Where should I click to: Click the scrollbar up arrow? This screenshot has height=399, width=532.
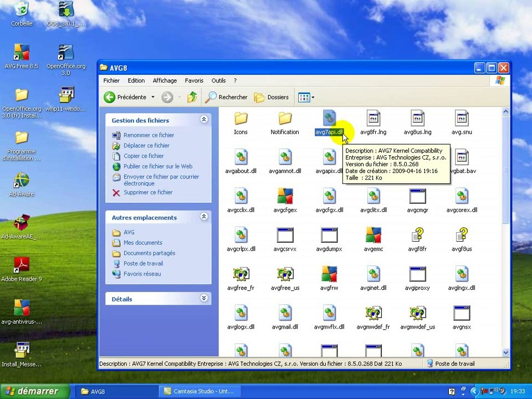point(505,111)
